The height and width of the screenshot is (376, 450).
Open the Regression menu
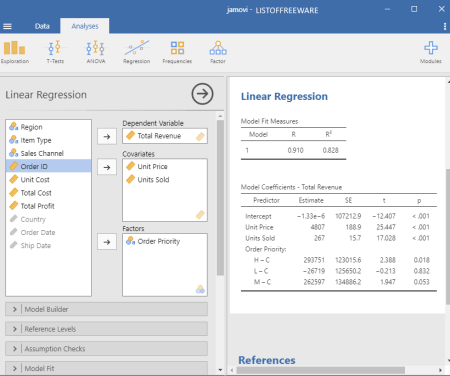pos(136,52)
